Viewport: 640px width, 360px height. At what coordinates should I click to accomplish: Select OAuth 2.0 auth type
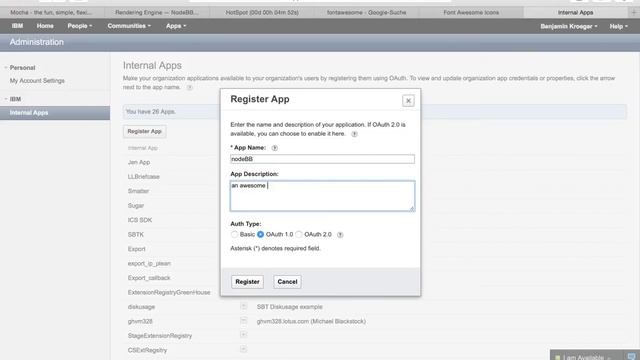coord(299,234)
